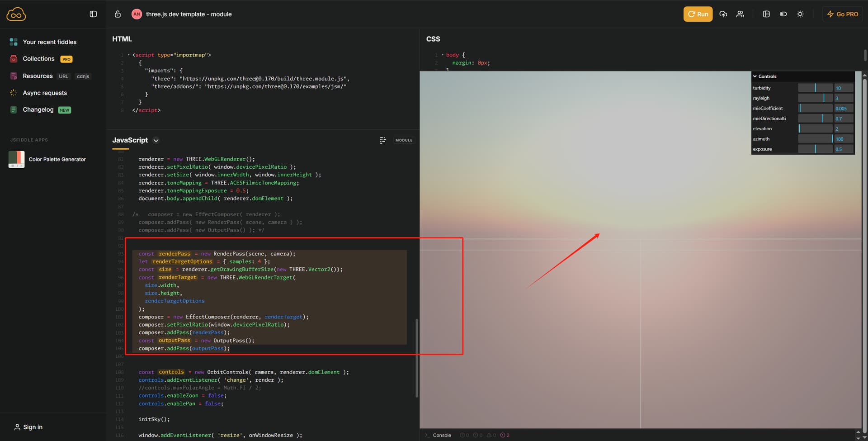Image resolution: width=868 pixels, height=441 pixels.
Task: Click the rayleigh value field showing 3
Action: [844, 98]
